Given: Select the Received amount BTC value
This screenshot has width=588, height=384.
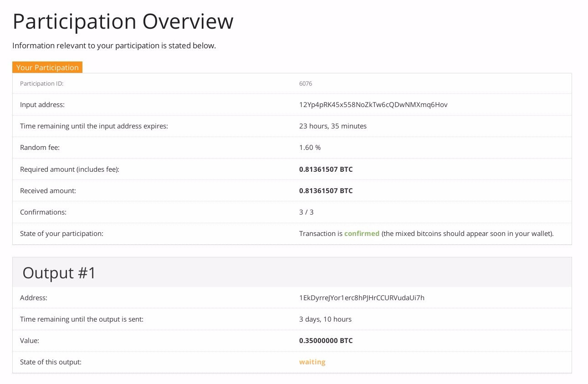Looking at the screenshot, I should [x=326, y=191].
